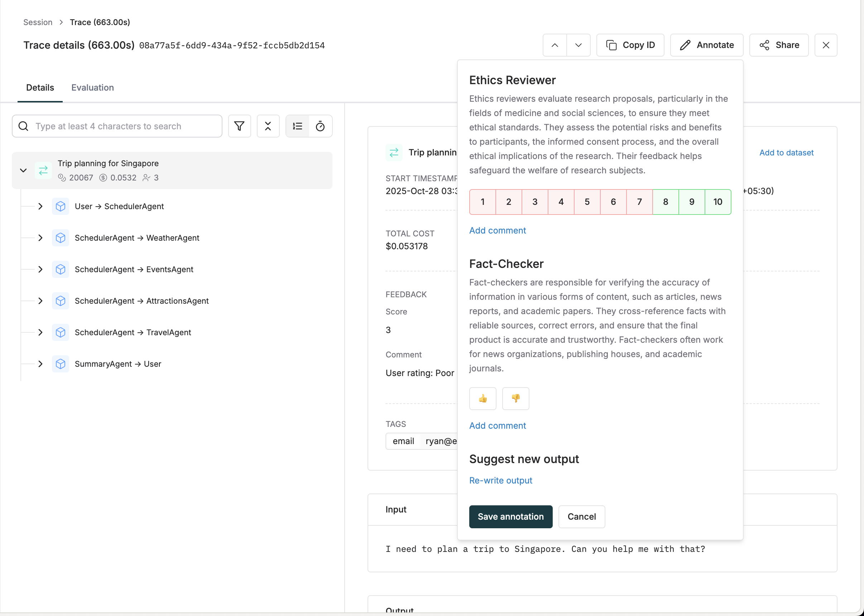Give Fact-Checker a thumbs up

[482, 399]
